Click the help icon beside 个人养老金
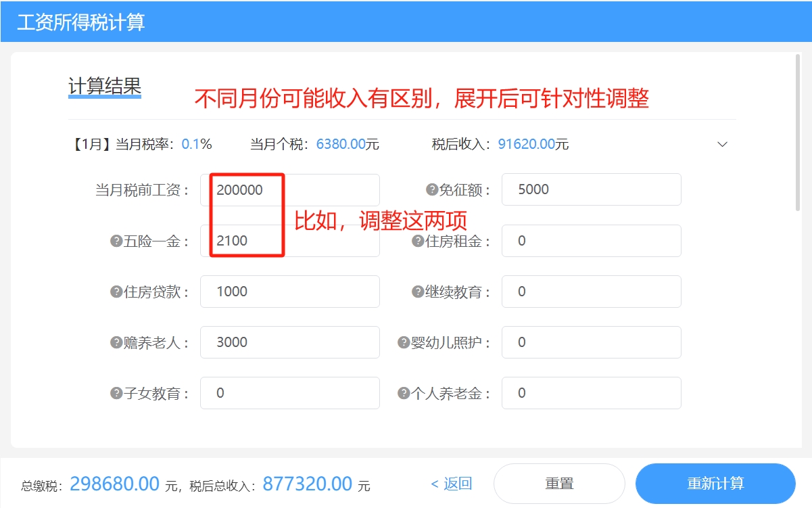 click(x=404, y=393)
